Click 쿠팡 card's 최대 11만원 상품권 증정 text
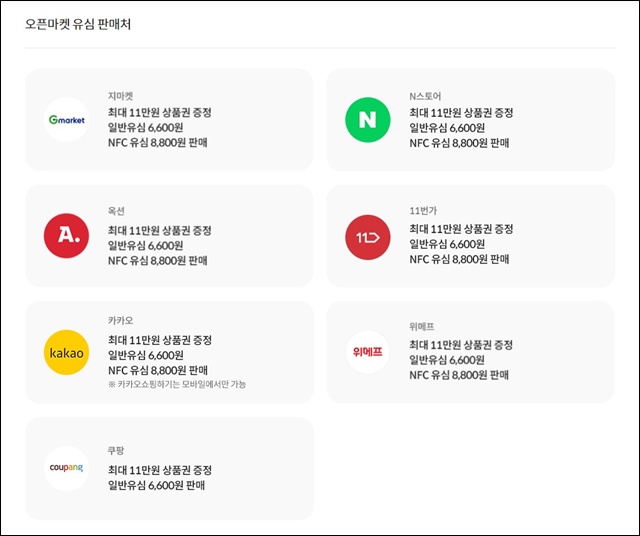The width and height of the screenshot is (640, 536). (160, 470)
